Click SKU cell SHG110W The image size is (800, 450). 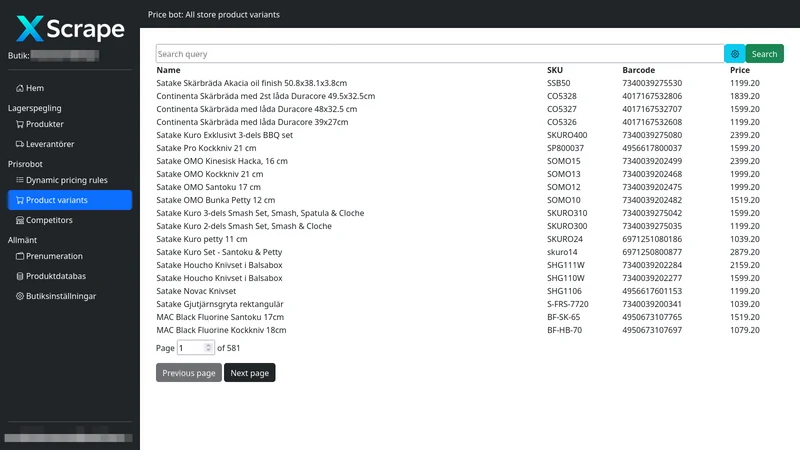tap(566, 278)
